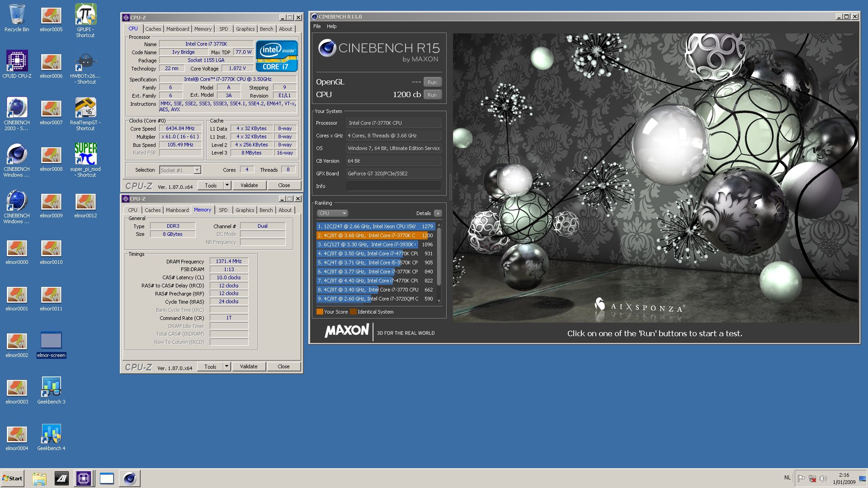Open the SPD tab in lower CPU-Z
Viewport: 868px width, 488px height.
click(223, 210)
